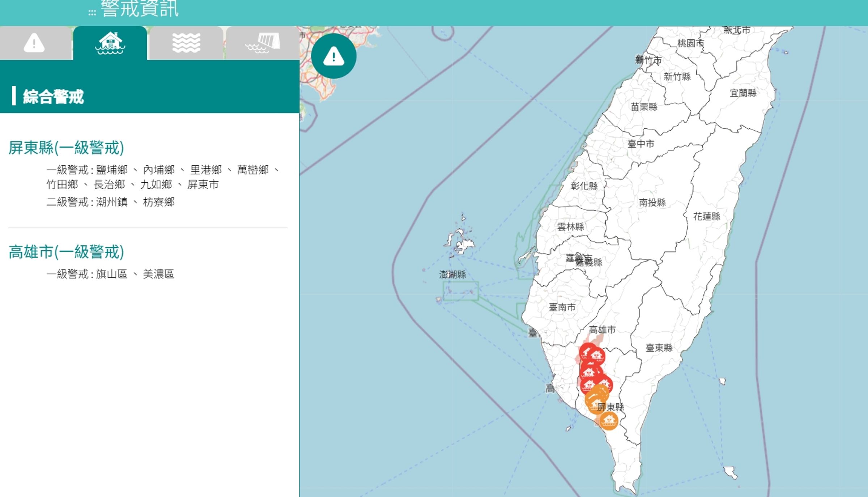The width and height of the screenshot is (868, 497).
Task: Click the 苗栗縣 label on the map
Action: pos(644,107)
